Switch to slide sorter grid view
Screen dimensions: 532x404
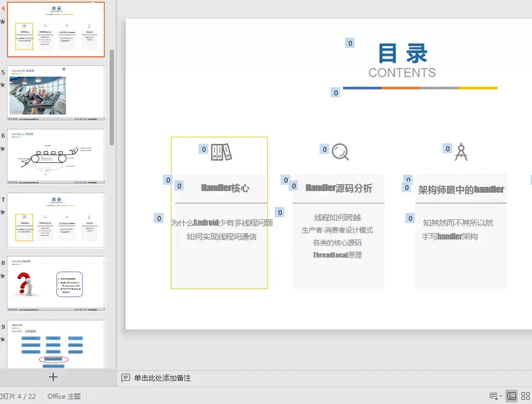(526, 396)
